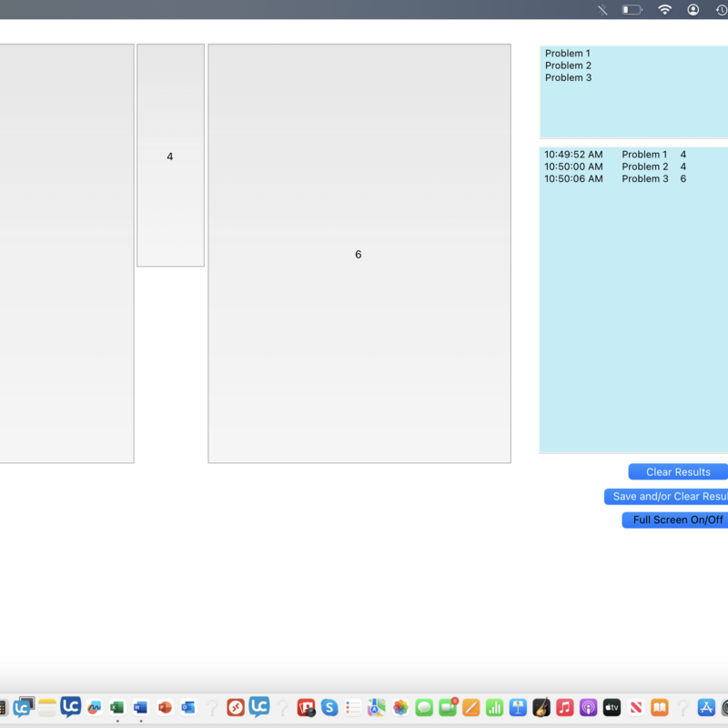
Task: Toggle Full Screen On/Off
Action: (677, 520)
